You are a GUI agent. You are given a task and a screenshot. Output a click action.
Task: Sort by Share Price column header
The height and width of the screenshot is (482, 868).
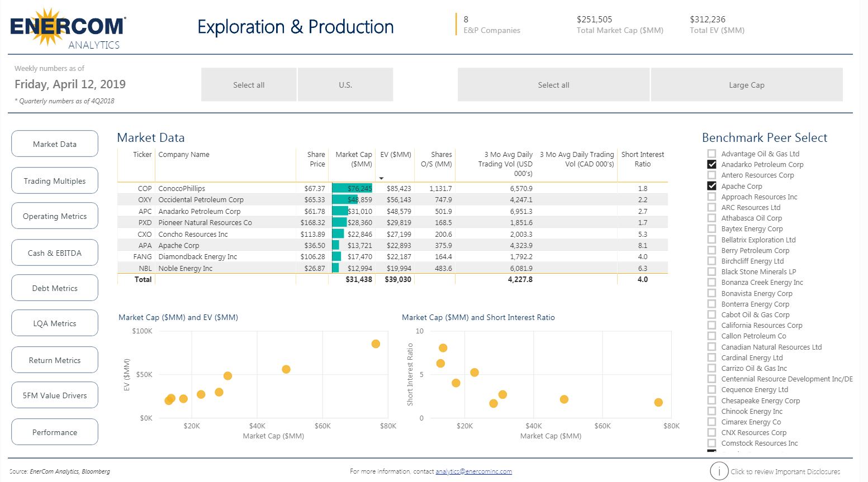pyautogui.click(x=316, y=159)
